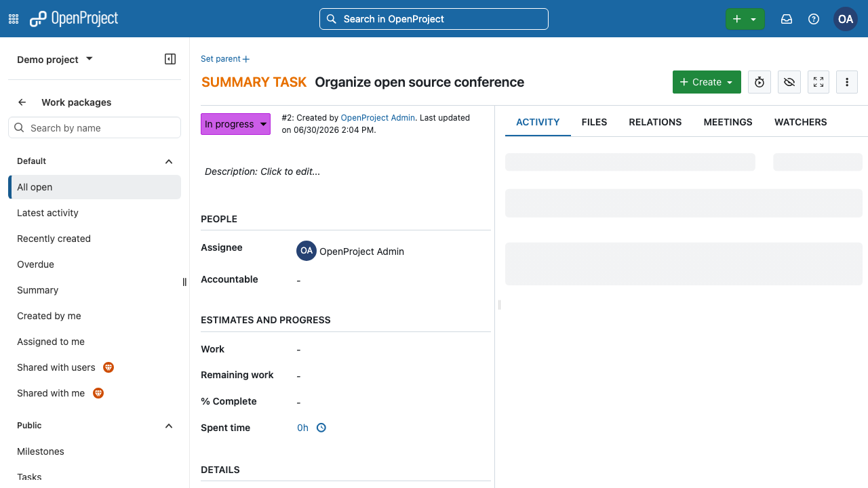This screenshot has width=868, height=488.
Task: Open the OA user avatar menu
Action: 846,19
